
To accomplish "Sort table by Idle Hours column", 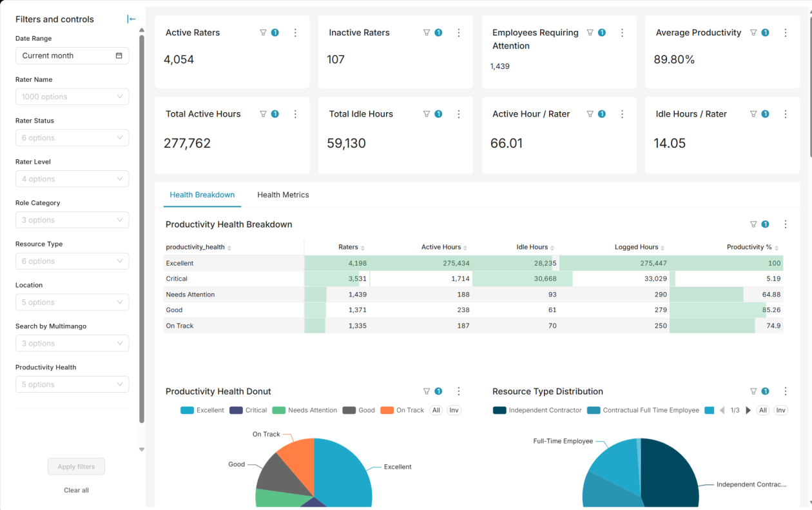I will tap(536, 248).
